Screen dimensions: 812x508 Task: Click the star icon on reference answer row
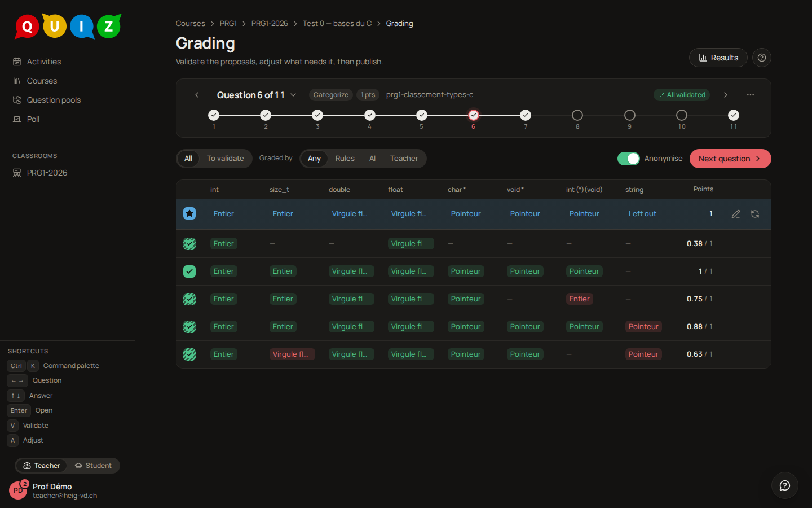pos(189,213)
